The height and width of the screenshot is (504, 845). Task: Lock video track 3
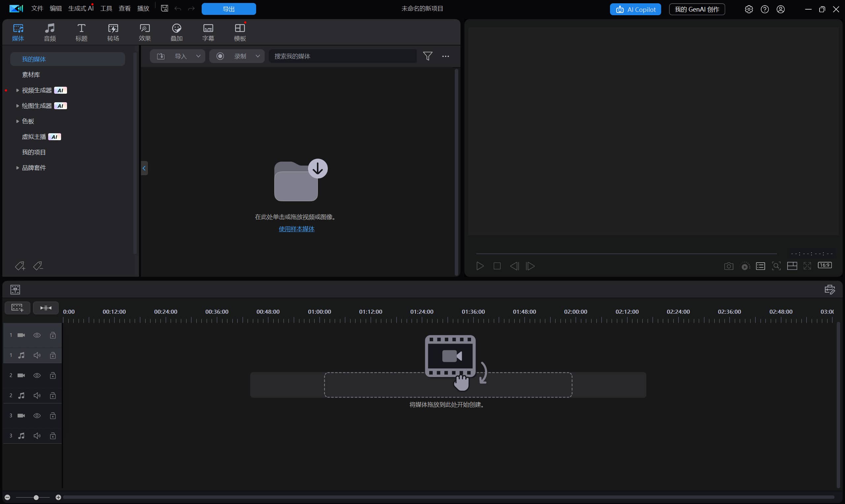tap(53, 416)
